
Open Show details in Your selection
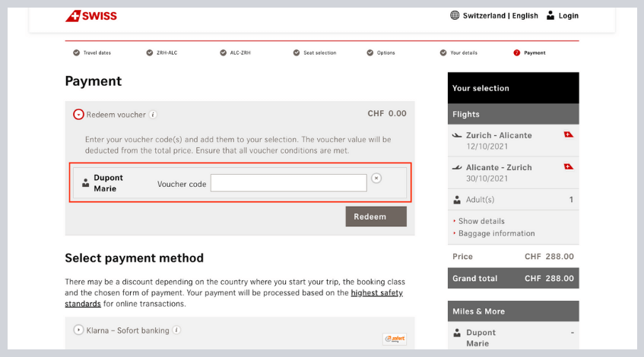coord(481,221)
